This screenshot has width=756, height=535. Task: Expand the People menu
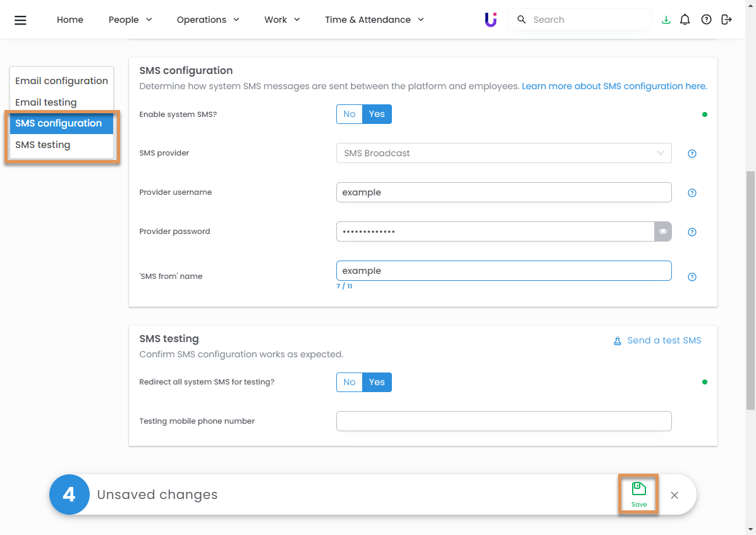pyautogui.click(x=130, y=20)
